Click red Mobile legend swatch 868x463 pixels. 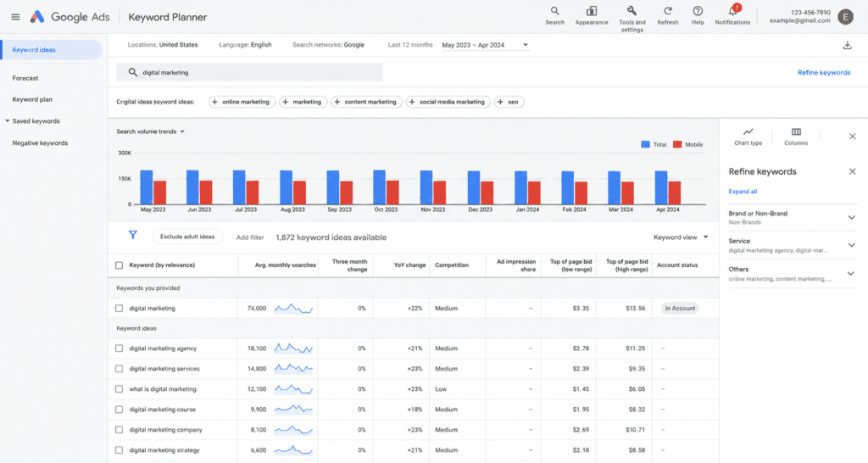click(677, 144)
